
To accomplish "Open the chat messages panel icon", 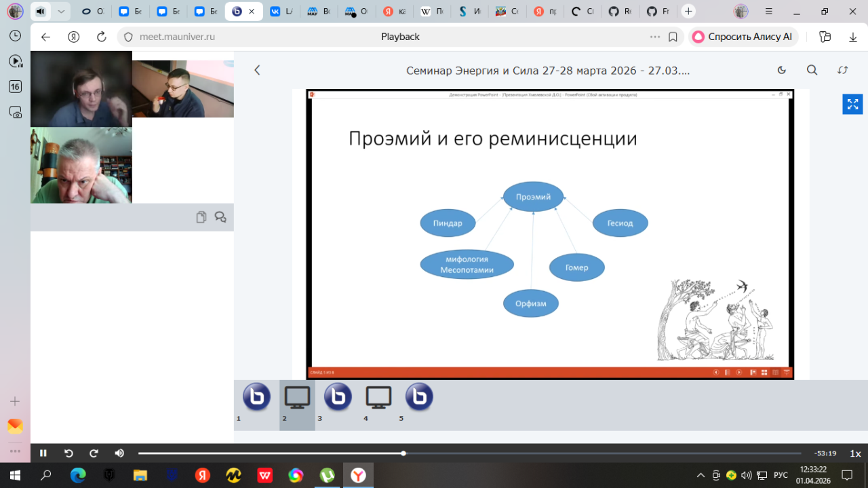I will [x=220, y=217].
